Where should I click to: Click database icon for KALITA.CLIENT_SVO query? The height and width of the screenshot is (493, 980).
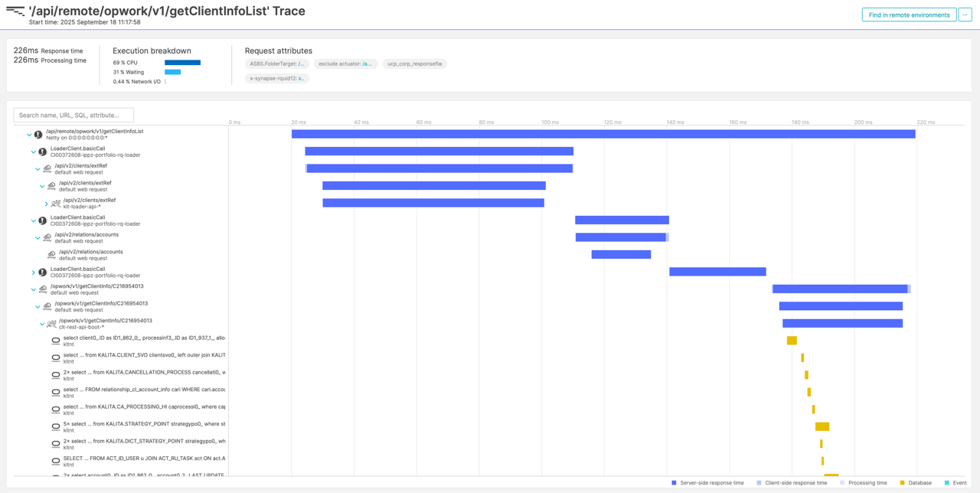pyautogui.click(x=56, y=358)
